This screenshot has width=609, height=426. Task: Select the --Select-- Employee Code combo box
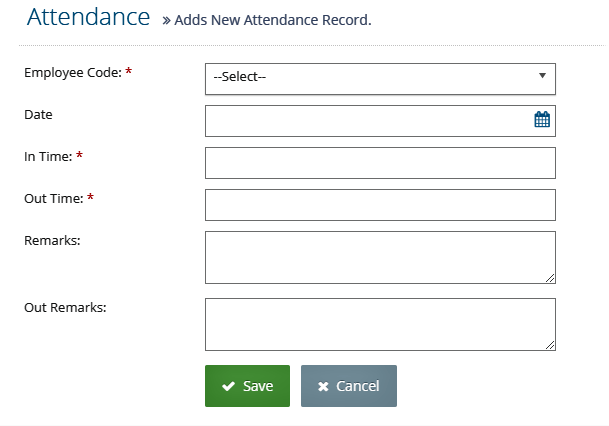click(x=380, y=79)
